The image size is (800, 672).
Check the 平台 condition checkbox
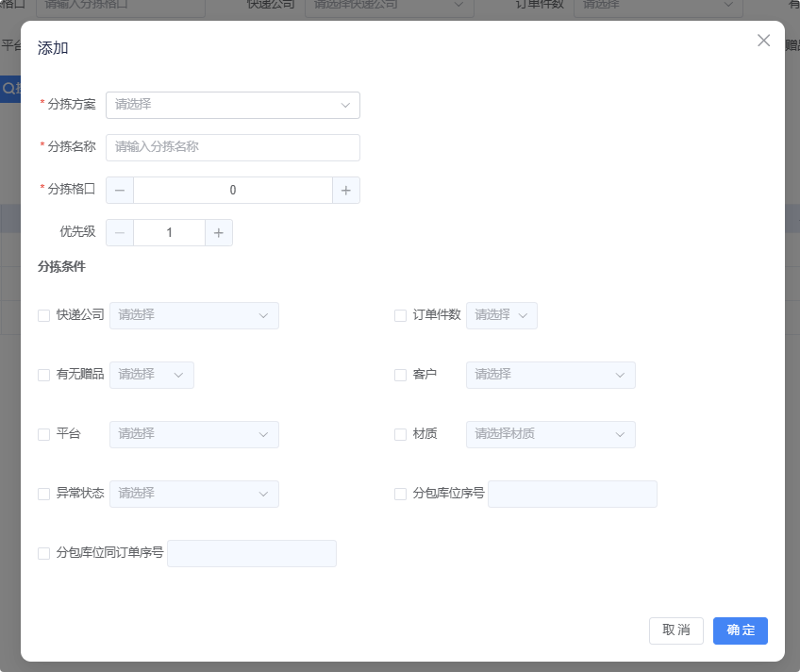(44, 434)
